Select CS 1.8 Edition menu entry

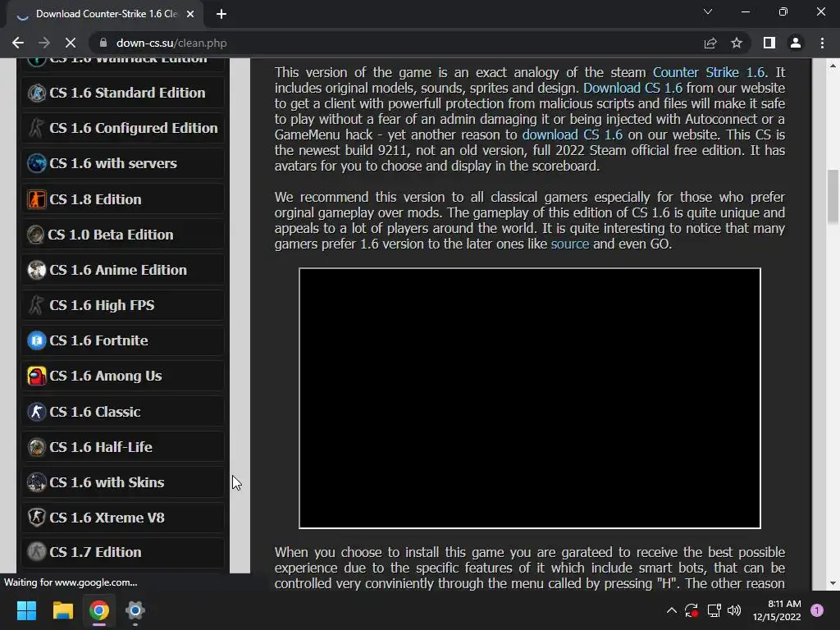(123, 199)
